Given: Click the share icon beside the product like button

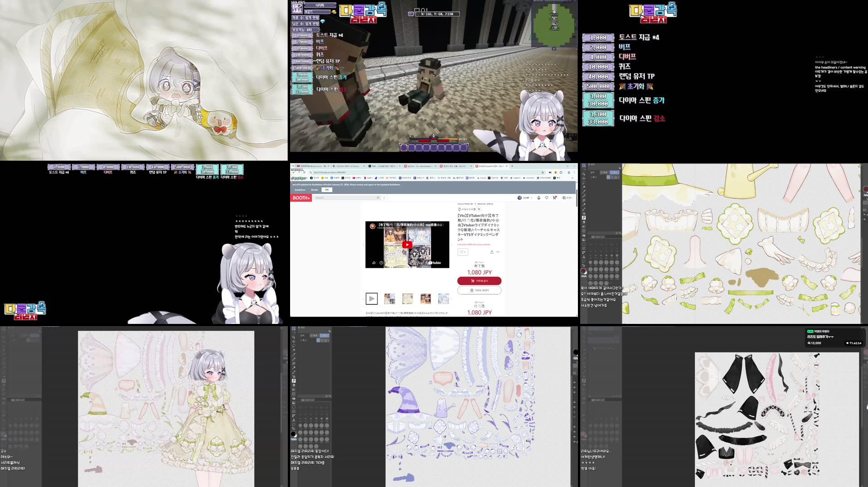Looking at the screenshot, I should coord(492,252).
